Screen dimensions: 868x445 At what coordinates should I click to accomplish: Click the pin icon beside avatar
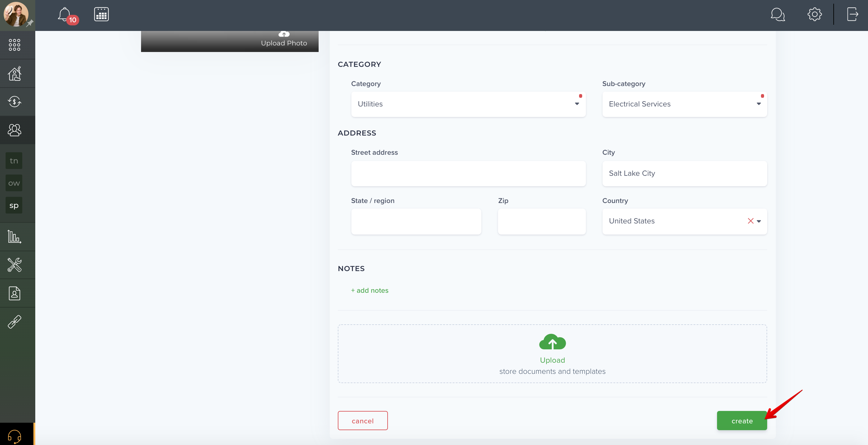(30, 23)
